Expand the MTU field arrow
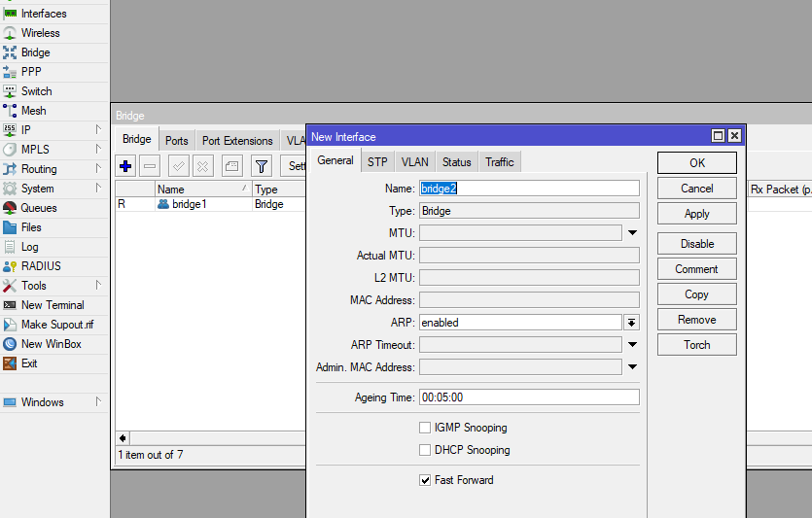The image size is (812, 518). point(632,233)
